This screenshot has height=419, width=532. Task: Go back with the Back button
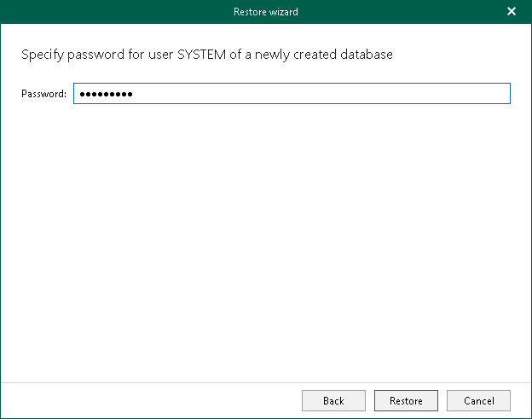coord(333,400)
